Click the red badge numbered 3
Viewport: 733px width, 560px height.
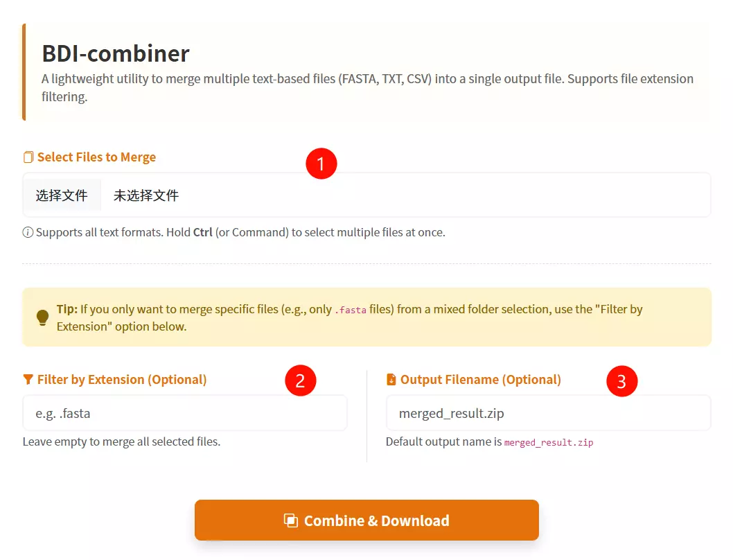pos(622,380)
